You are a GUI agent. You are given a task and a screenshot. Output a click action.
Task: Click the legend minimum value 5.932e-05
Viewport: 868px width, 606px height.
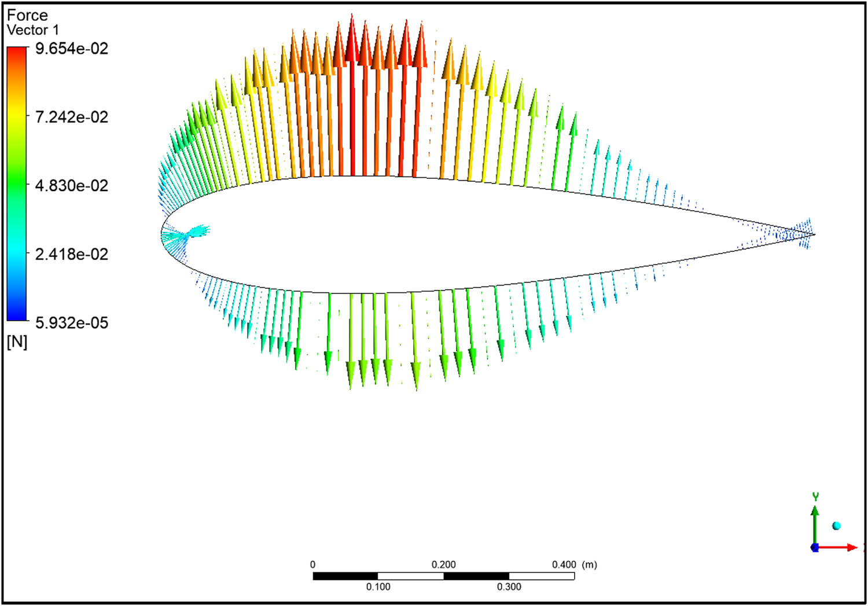point(72,322)
